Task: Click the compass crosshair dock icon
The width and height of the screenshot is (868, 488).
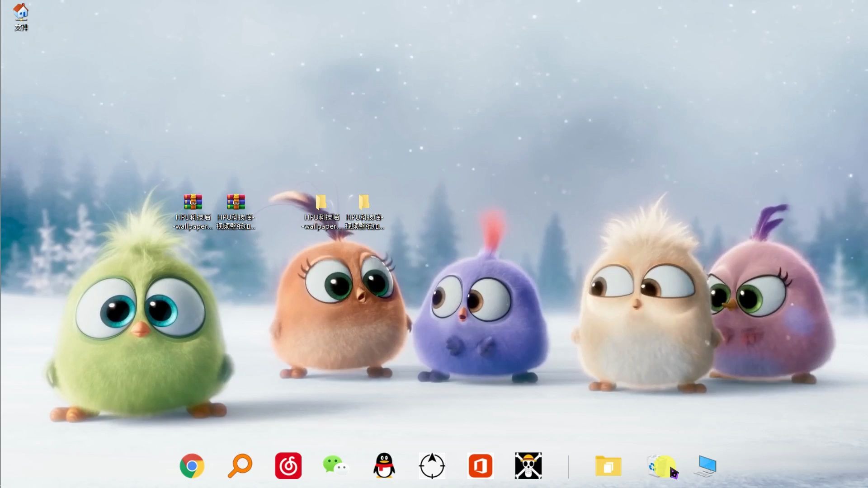Action: tap(432, 466)
